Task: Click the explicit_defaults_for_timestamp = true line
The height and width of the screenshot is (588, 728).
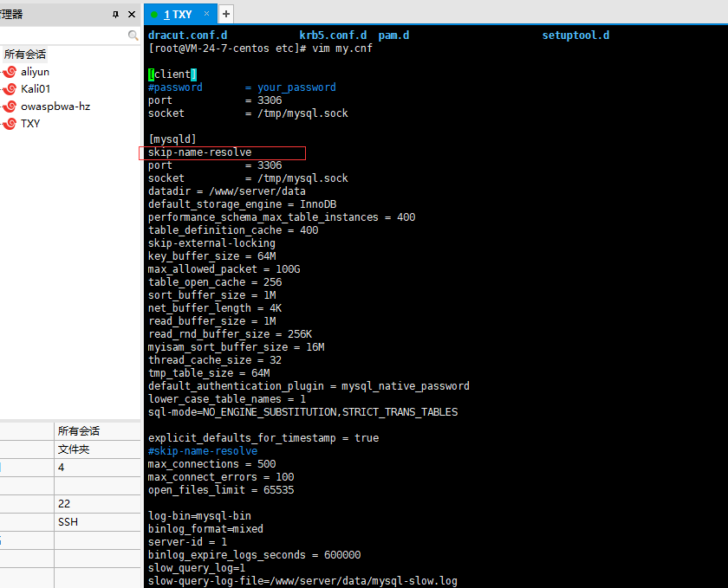Action: 263,438
